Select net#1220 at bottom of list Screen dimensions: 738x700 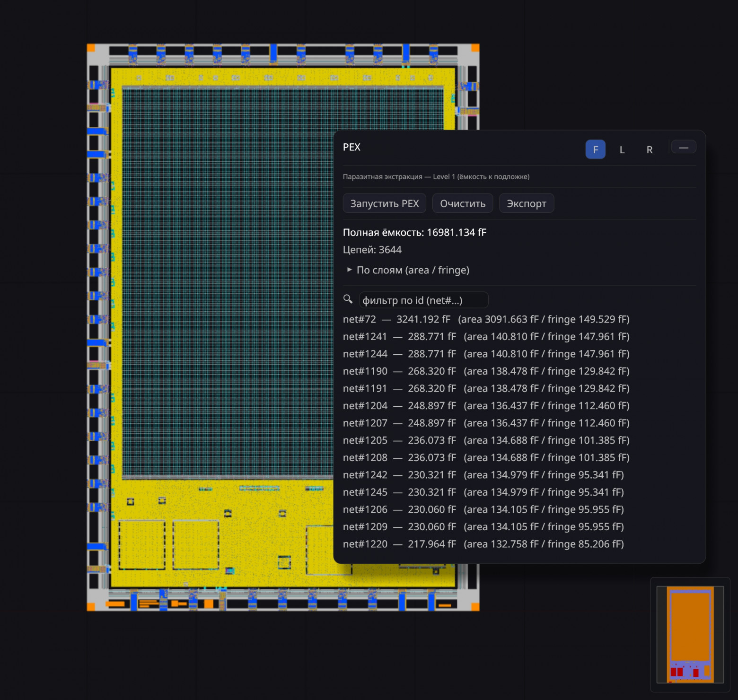[483, 544]
